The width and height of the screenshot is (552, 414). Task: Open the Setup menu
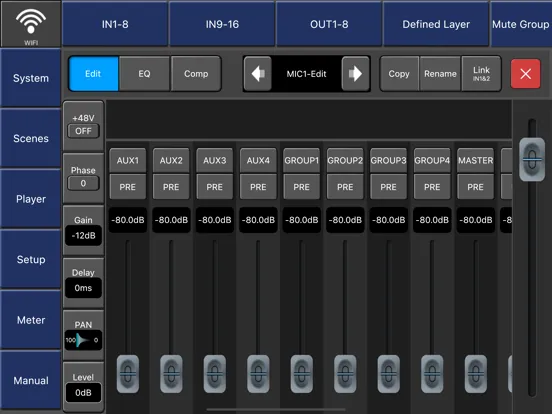[31, 259]
